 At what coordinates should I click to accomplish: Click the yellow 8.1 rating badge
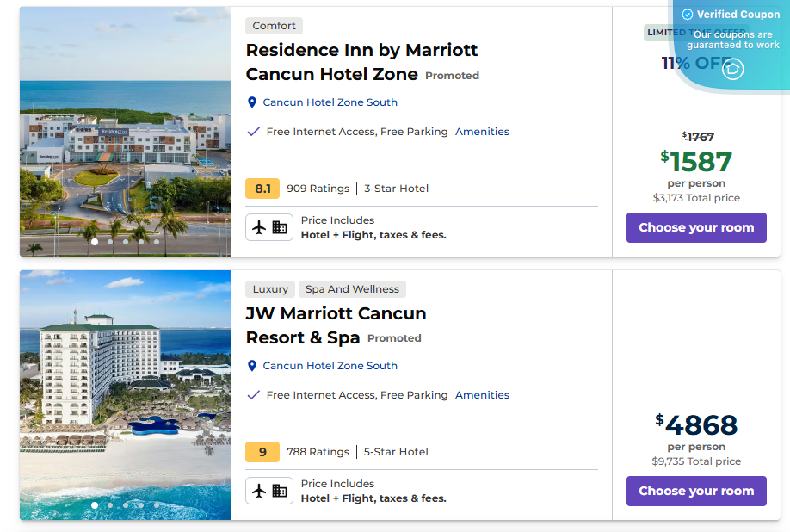point(262,188)
